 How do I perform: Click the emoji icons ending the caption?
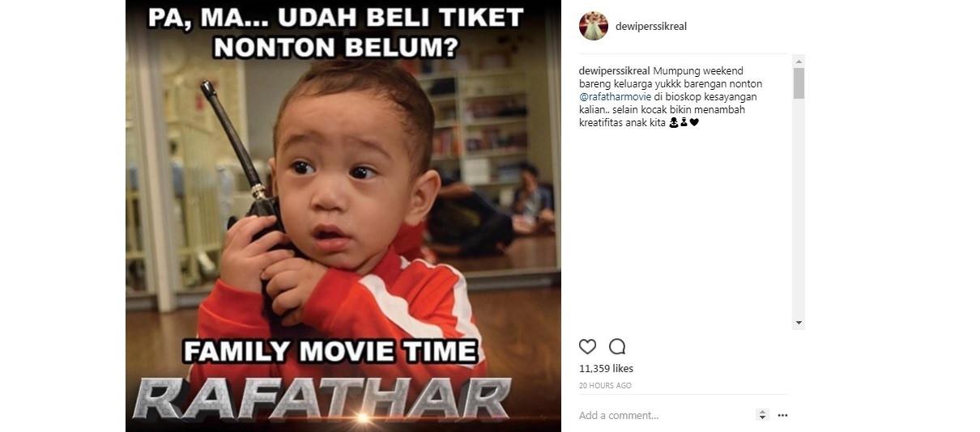click(x=684, y=123)
